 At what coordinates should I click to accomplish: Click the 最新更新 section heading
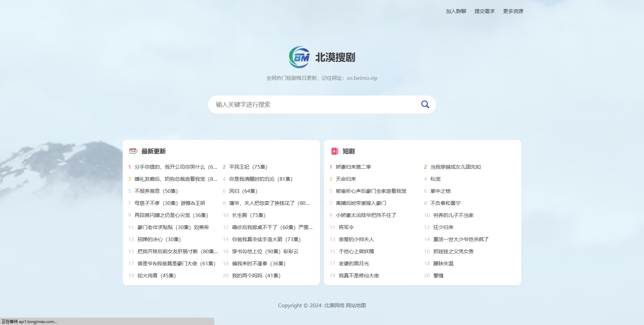[x=153, y=151]
